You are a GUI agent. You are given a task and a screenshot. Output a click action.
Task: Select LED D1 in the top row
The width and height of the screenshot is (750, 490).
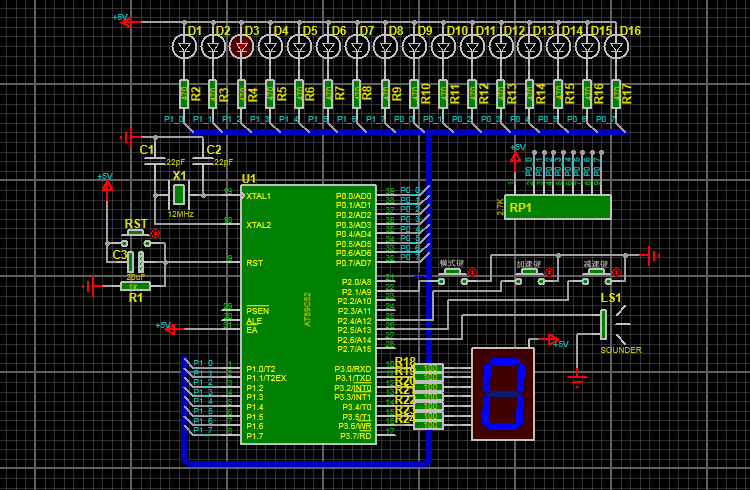(x=184, y=47)
